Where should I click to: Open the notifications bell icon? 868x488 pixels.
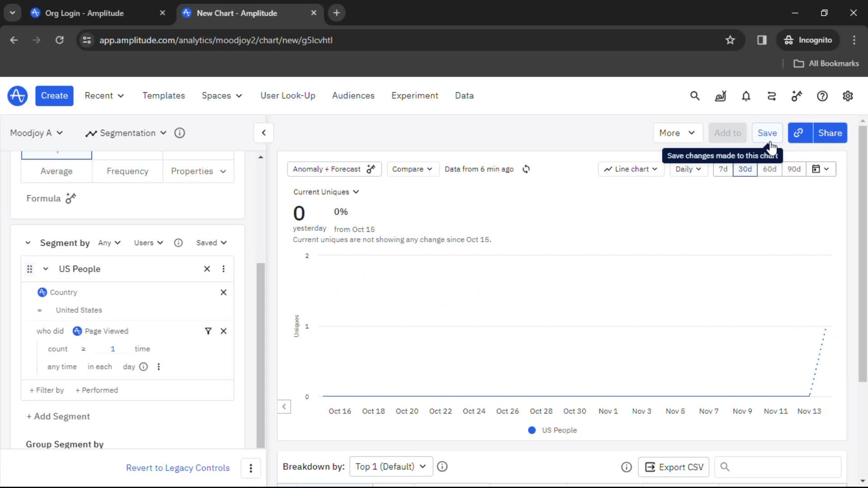click(746, 96)
